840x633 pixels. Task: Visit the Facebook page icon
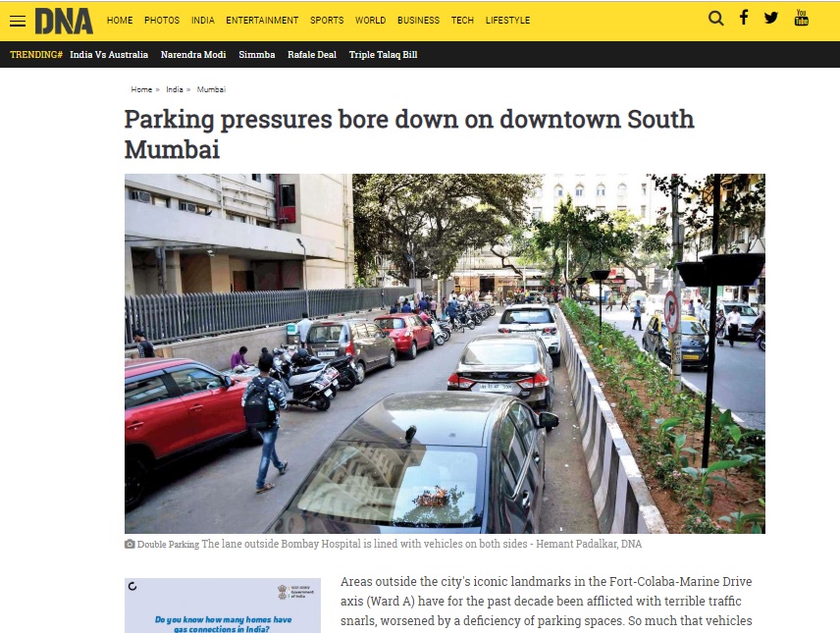[744, 18]
